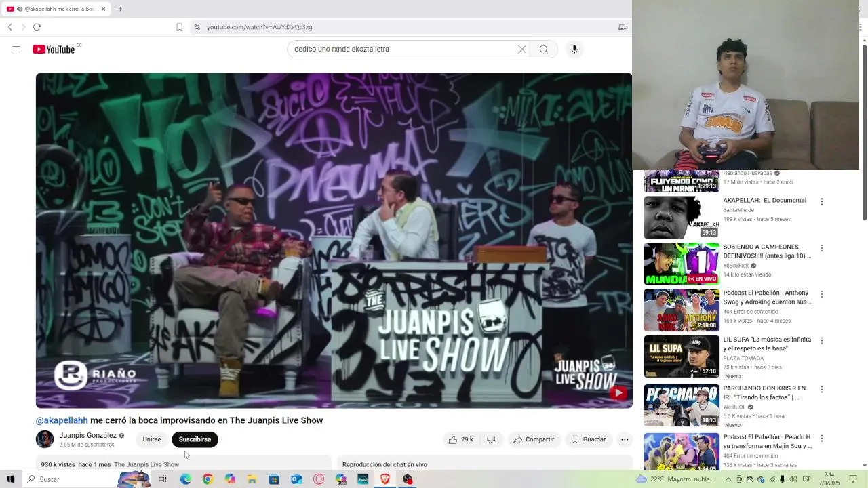Open options for Anthony Swag podcast
Viewport: 868px width, 488px height.
[x=822, y=294]
